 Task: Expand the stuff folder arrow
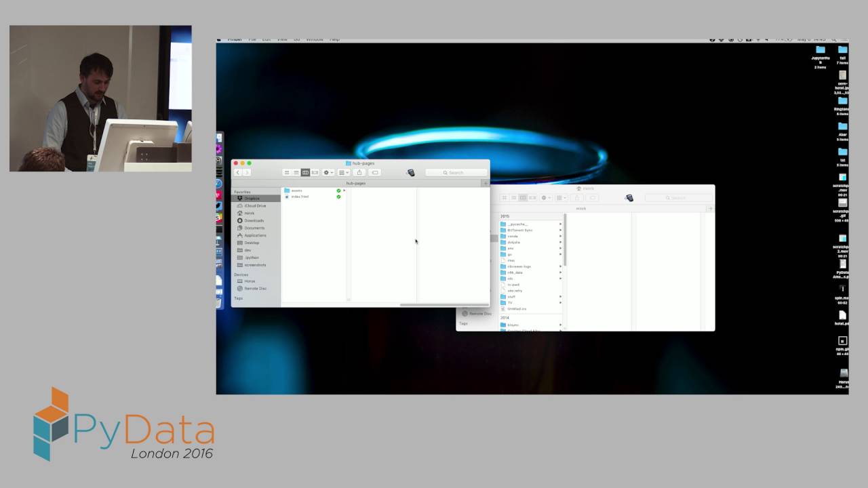[x=560, y=297]
